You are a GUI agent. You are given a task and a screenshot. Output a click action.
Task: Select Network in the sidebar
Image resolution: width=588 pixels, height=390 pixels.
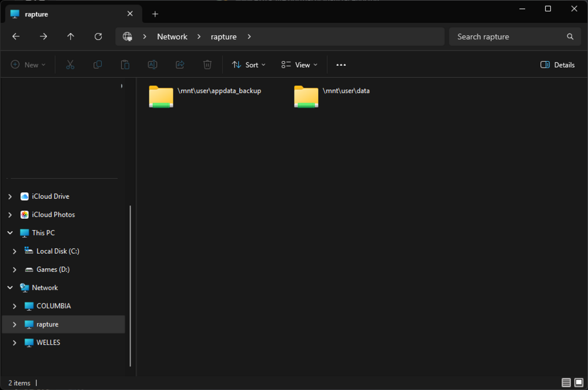[45, 288]
